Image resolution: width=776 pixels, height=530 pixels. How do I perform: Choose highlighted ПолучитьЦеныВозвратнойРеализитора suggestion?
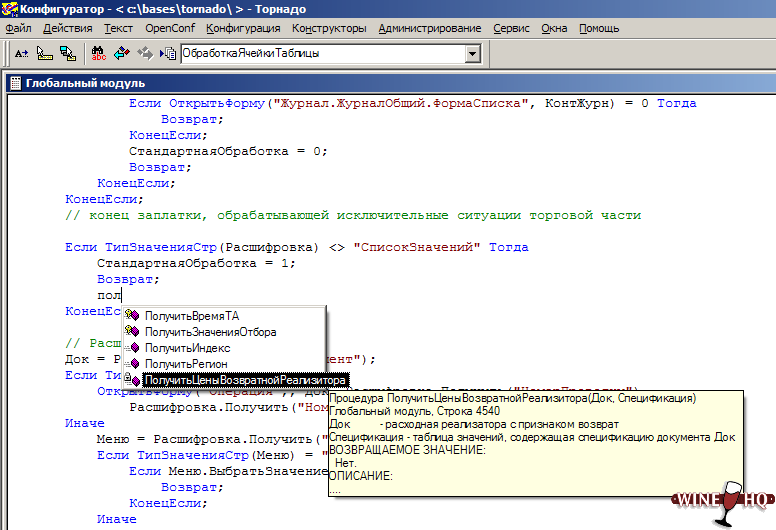(x=245, y=380)
